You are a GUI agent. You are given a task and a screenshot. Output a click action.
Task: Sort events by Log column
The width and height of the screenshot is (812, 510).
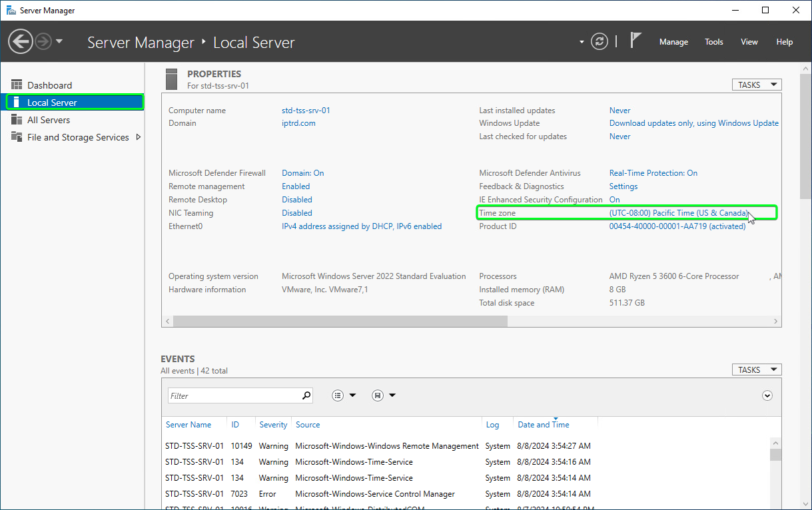(x=492, y=425)
